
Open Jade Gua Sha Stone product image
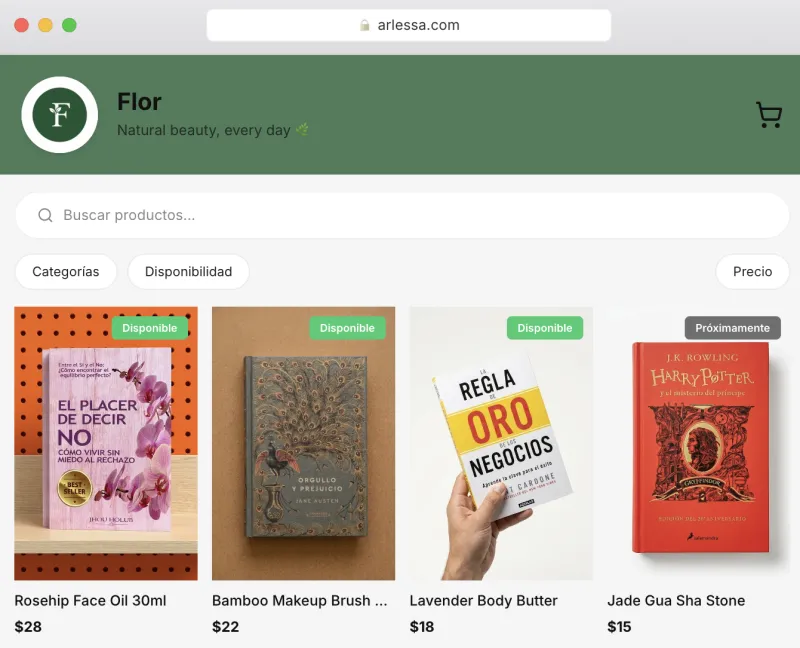click(698, 443)
